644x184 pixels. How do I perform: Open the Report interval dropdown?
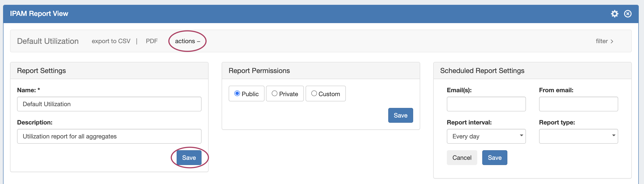coord(486,136)
